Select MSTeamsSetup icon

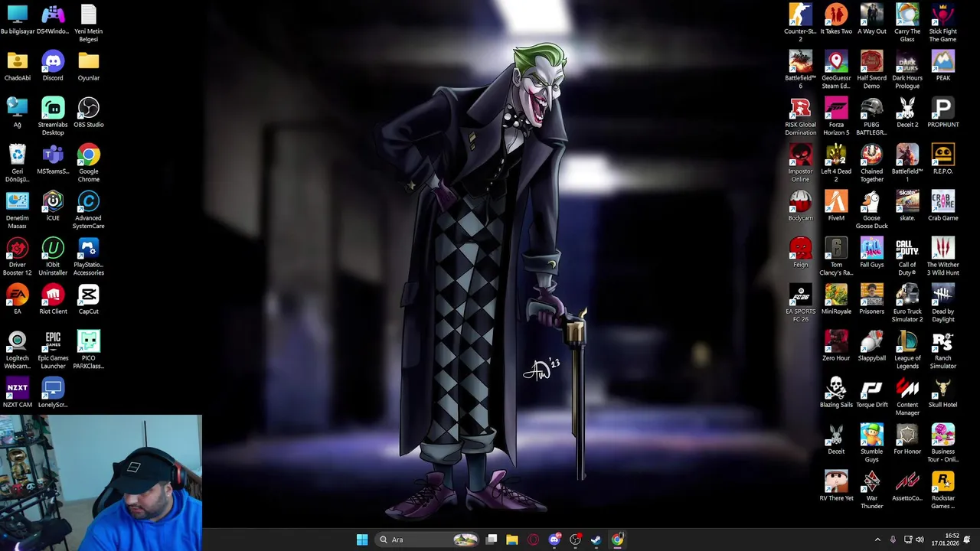(53, 160)
